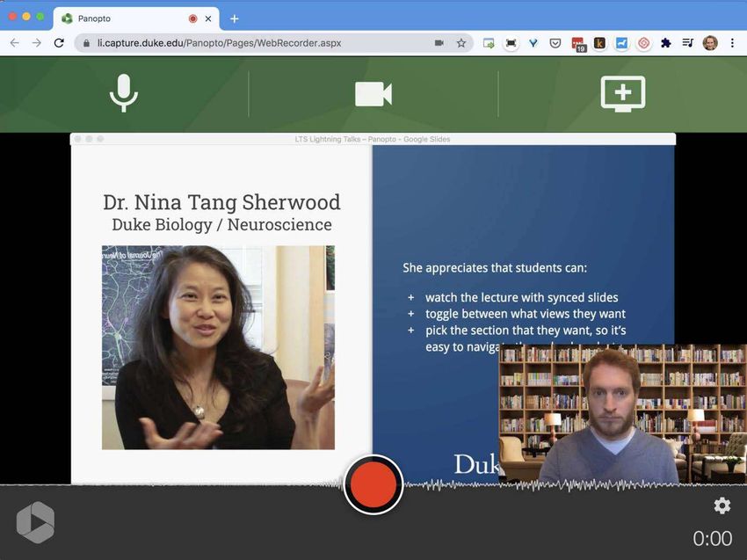The width and height of the screenshot is (747, 560).
Task: Close the Panopto tab
Action: [x=208, y=18]
